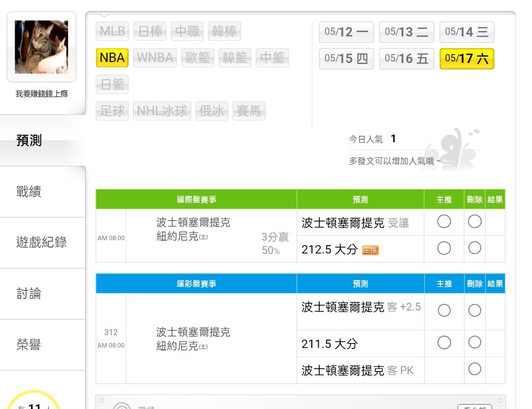Open the 討論 sidebar section
This screenshot has width=532, height=409.
coord(42,294)
